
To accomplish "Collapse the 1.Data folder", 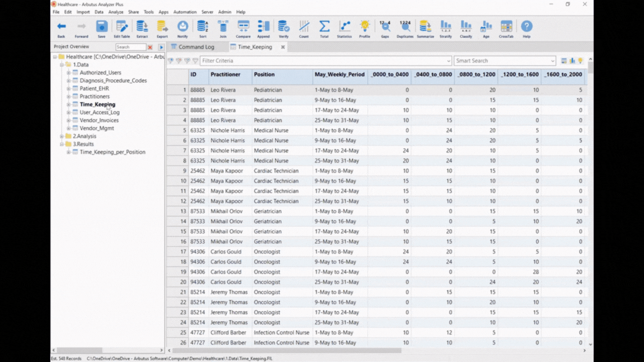I will pos(62,65).
